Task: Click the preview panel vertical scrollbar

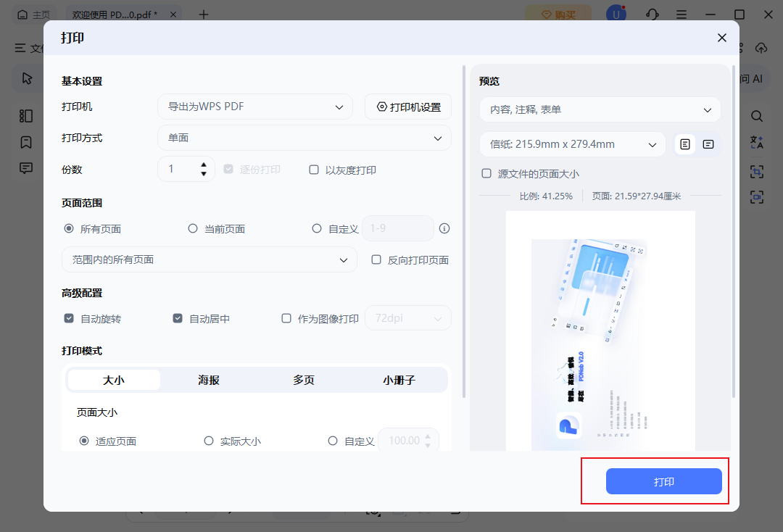Action: 734,231
